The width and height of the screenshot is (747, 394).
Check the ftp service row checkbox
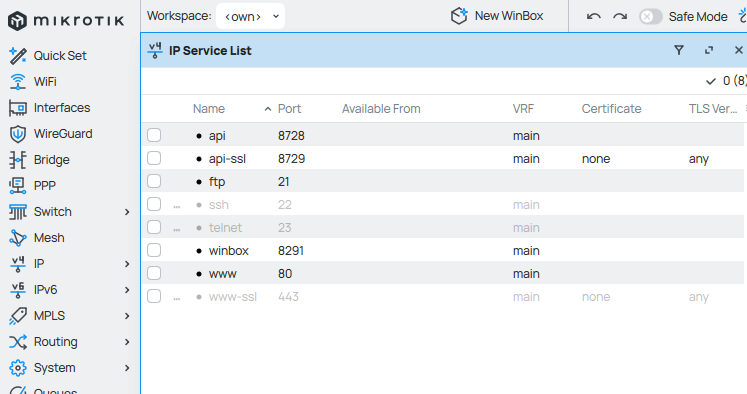pos(154,181)
